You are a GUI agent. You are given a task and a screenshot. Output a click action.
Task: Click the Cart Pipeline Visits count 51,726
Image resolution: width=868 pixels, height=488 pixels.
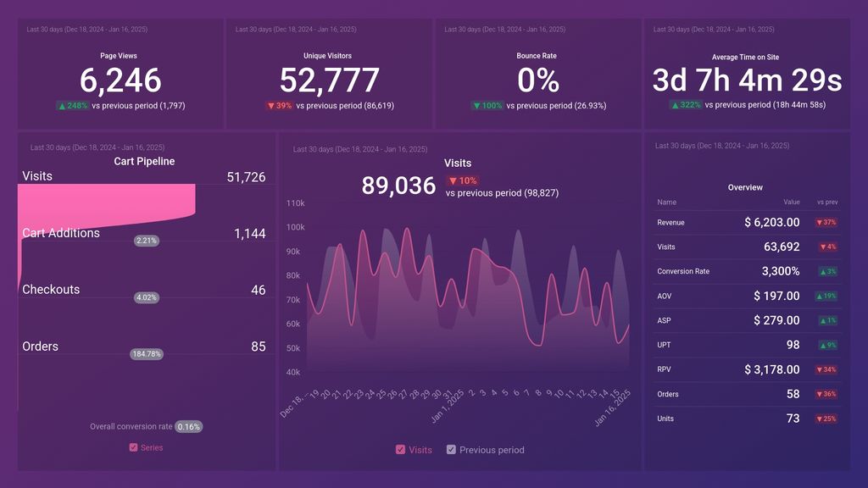(x=246, y=177)
